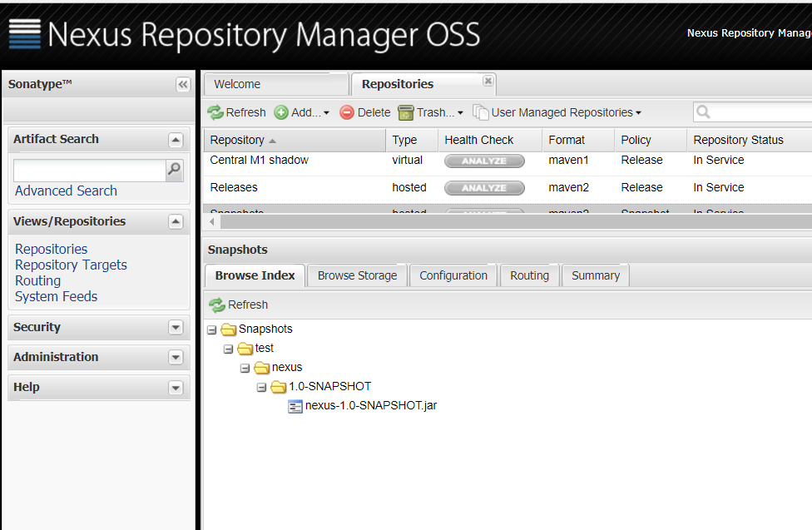
Task: Expand the Administration panel
Action: (176, 358)
